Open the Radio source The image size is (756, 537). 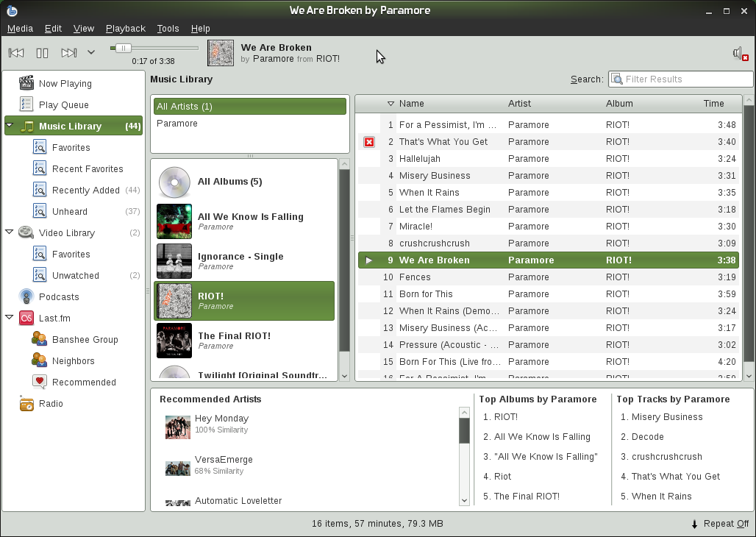(51, 404)
